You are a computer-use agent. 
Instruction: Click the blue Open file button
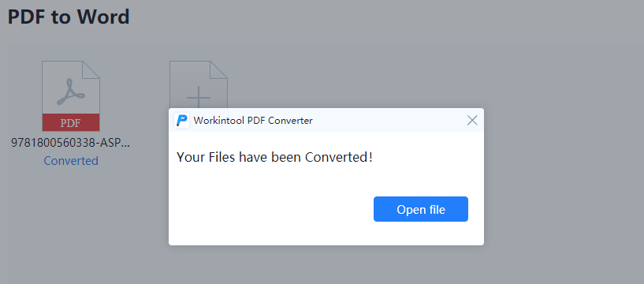coord(421,209)
